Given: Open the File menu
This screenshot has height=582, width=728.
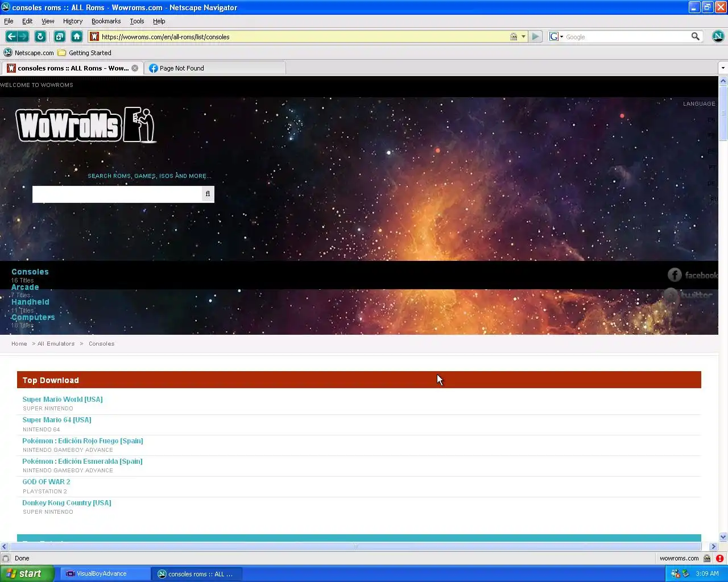Looking at the screenshot, I should tap(9, 21).
